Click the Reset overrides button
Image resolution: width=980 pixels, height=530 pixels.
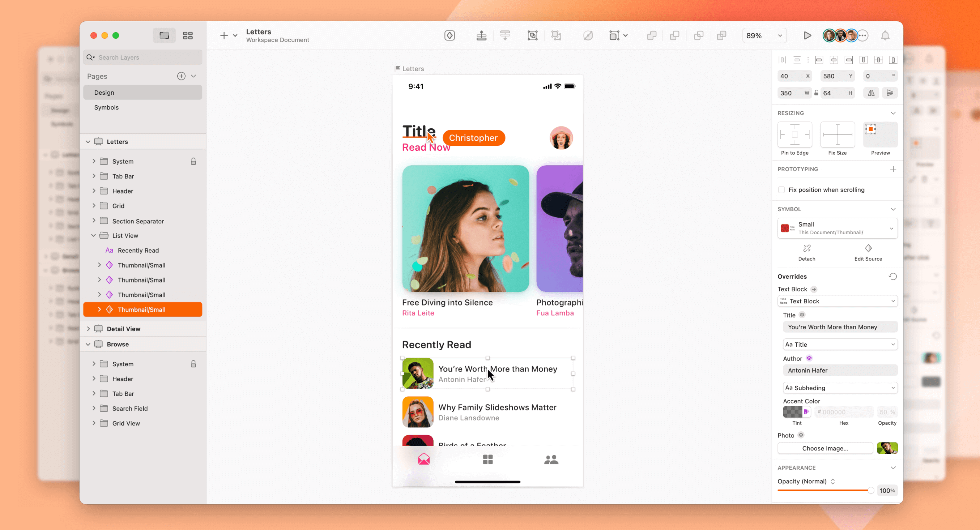coord(893,276)
